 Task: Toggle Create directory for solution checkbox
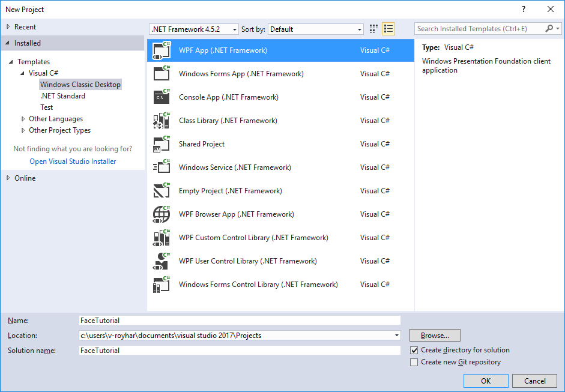point(414,350)
